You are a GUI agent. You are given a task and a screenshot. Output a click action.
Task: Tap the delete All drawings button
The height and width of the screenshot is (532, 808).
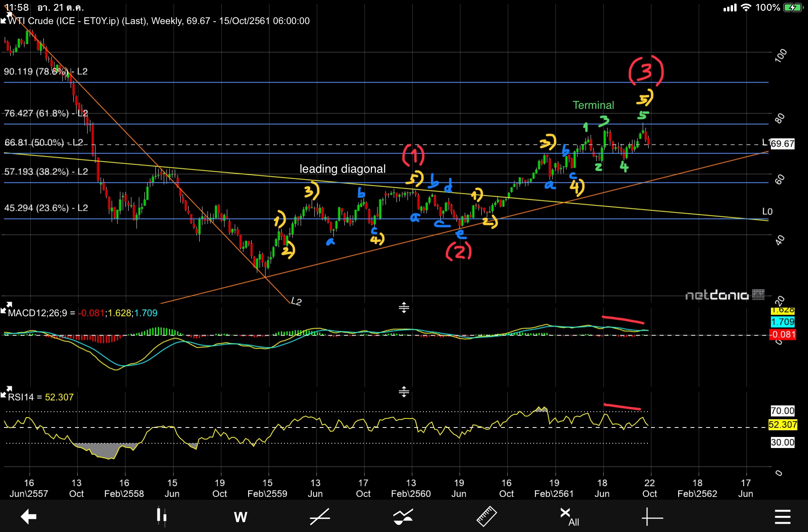(x=569, y=517)
